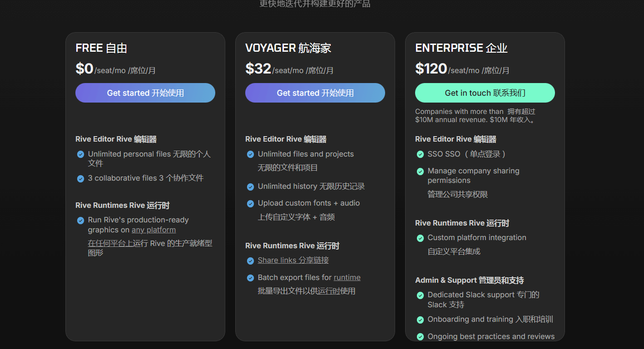Click the Chinese 运行时 underlined link in Voyager

[x=329, y=291]
